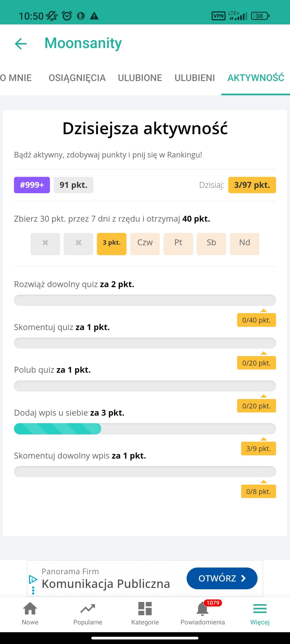Switch to the O MNIE tab
Screen dimensions: 290x644
[x=16, y=78]
